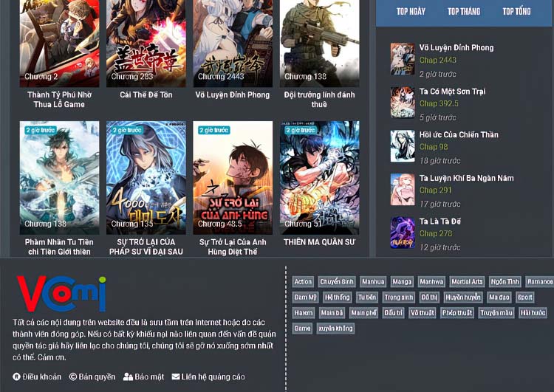Switch to the Top Ngày tab
The height and width of the screenshot is (392, 554).
pyautogui.click(x=411, y=11)
